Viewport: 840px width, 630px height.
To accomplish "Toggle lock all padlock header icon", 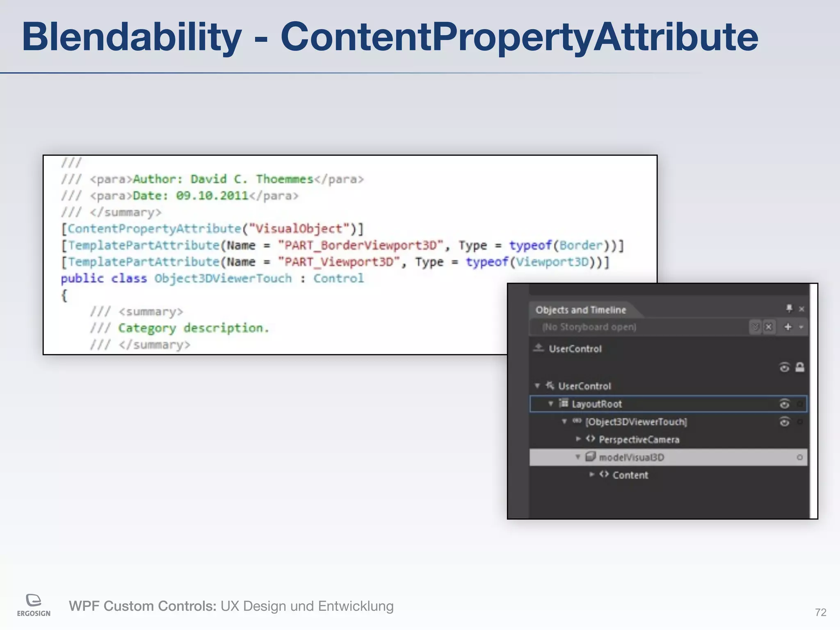I will pyautogui.click(x=800, y=367).
